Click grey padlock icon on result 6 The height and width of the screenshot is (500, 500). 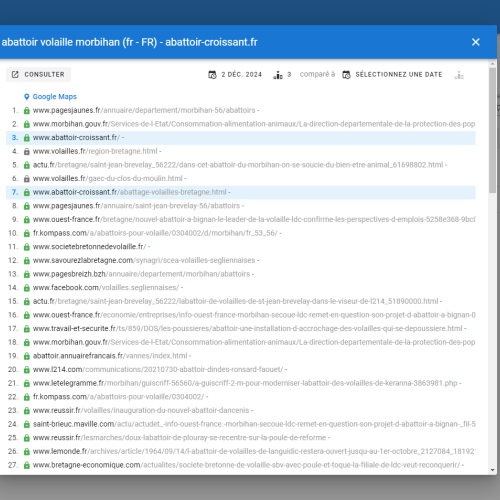27,179
